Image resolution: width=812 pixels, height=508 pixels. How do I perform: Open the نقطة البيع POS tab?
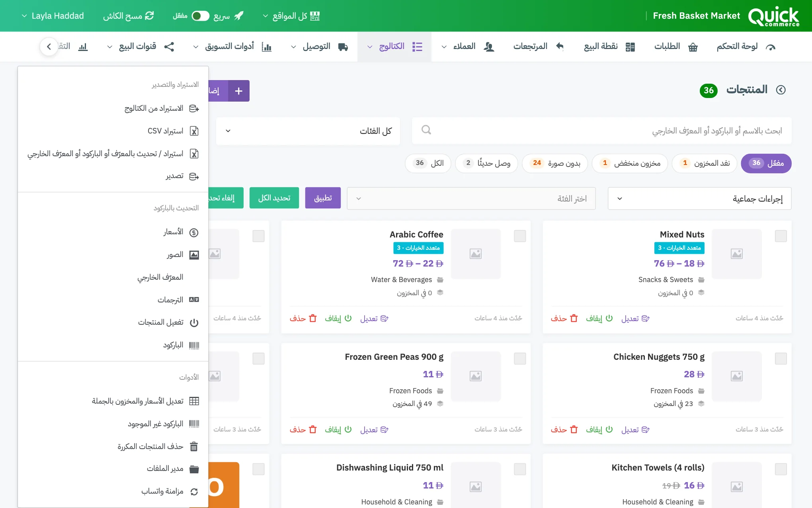point(609,47)
